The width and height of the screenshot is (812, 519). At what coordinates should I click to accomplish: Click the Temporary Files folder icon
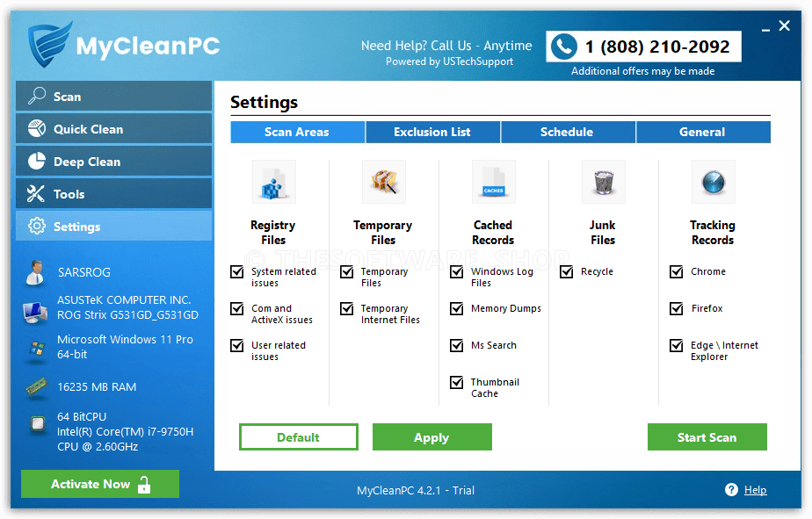pyautogui.click(x=384, y=182)
